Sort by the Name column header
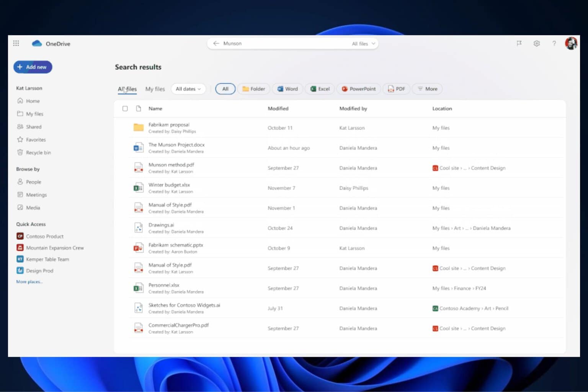This screenshot has height=392, width=588. tap(155, 108)
